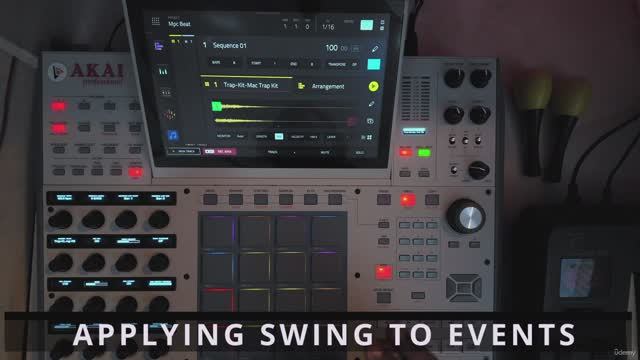Viewport: 640px width, 360px height.
Task: Tap the yellow drum icon before Trap-Kit track name
Action: click(207, 84)
